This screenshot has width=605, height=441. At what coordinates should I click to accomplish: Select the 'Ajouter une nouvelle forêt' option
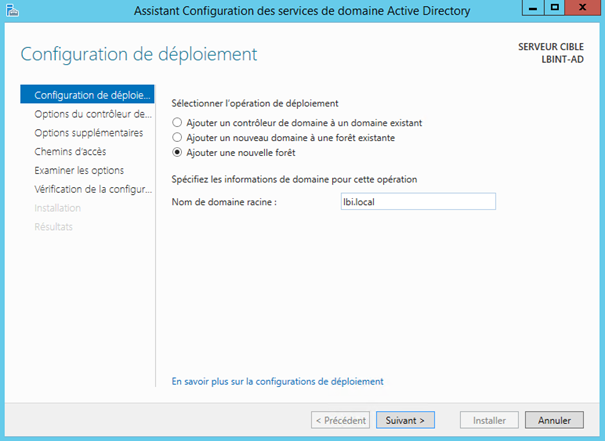coord(178,152)
